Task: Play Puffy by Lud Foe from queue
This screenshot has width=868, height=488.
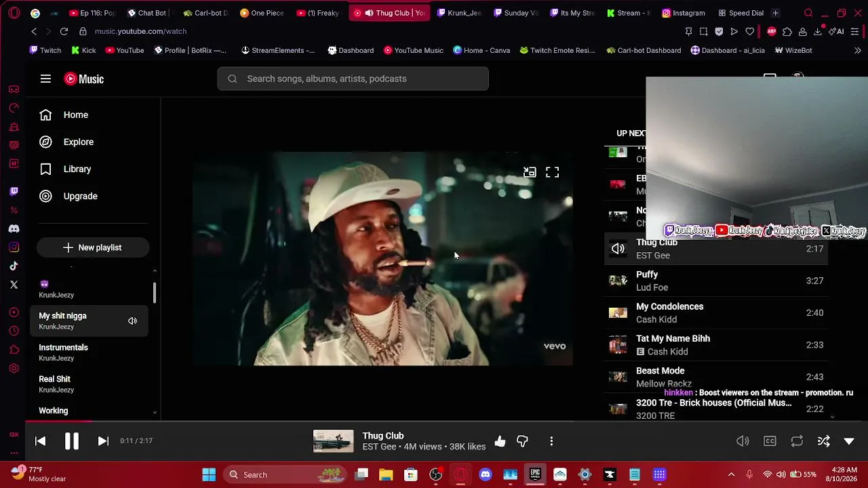Action: pyautogui.click(x=716, y=281)
